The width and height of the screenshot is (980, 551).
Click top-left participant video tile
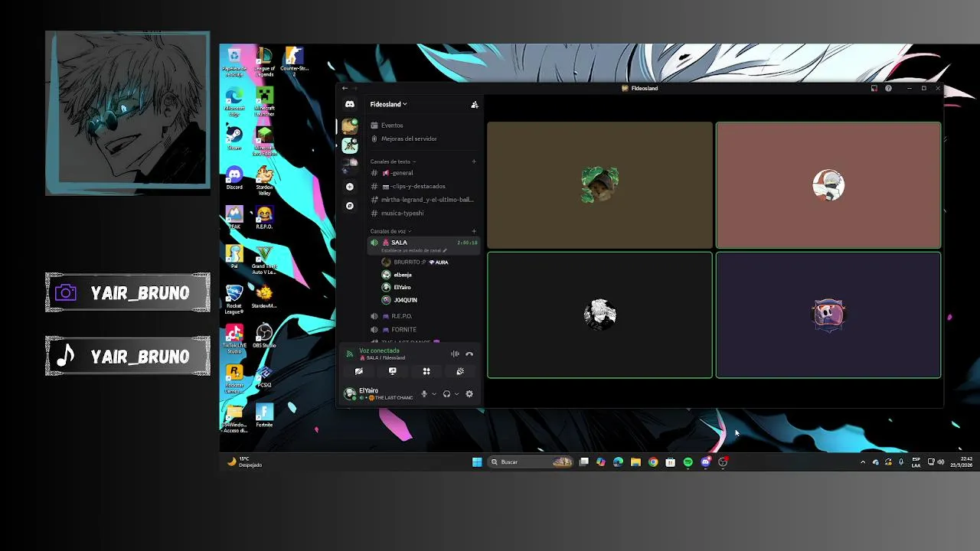(x=599, y=185)
